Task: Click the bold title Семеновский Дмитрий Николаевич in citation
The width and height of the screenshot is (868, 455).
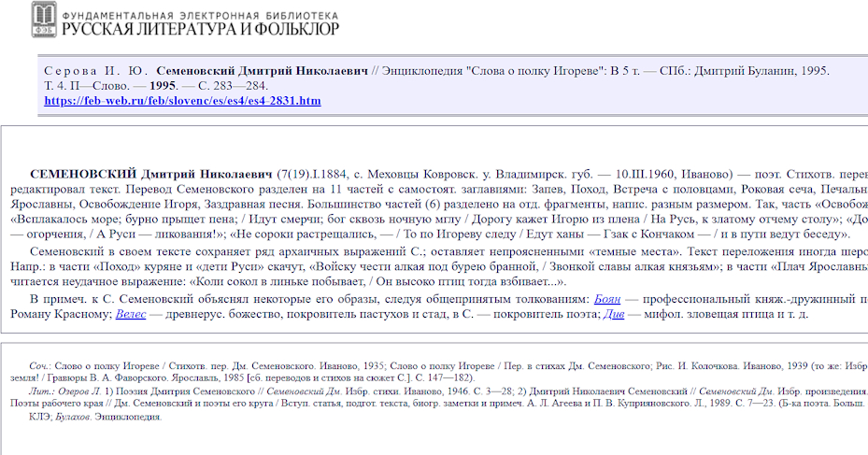Action: click(262, 71)
